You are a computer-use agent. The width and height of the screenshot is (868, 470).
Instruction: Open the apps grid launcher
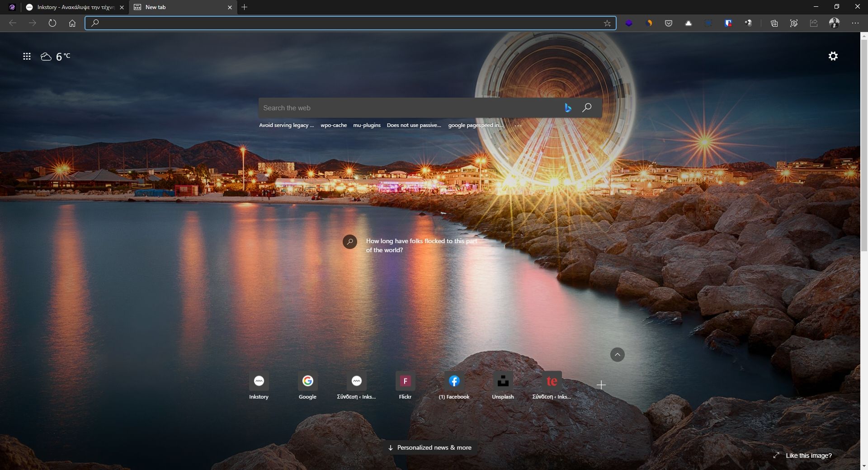pos(27,56)
